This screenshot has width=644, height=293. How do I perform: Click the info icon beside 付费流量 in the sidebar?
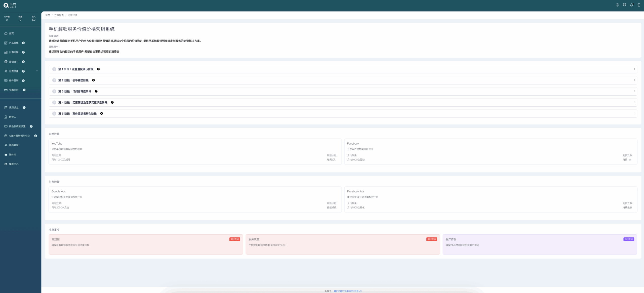pos(23,71)
